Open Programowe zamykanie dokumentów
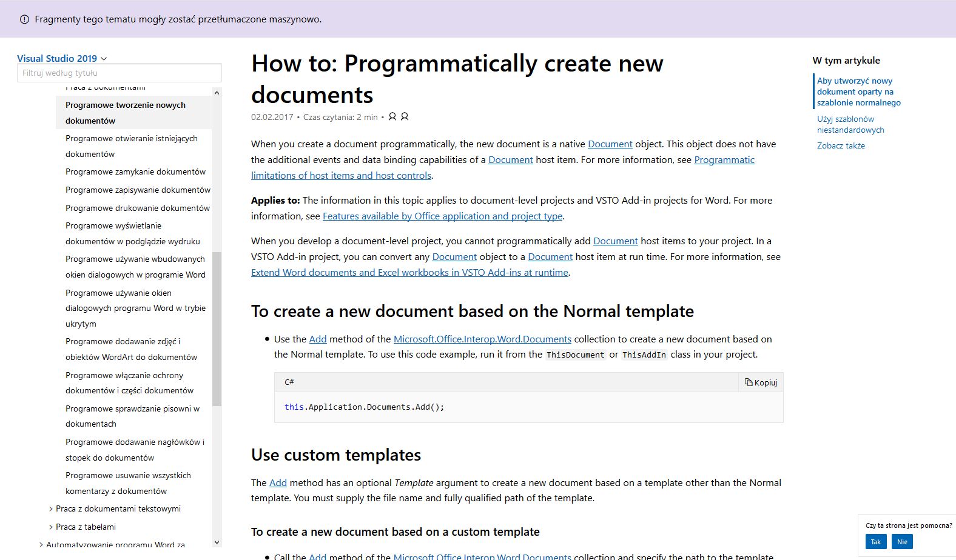This screenshot has height=560, width=956. (x=135, y=172)
